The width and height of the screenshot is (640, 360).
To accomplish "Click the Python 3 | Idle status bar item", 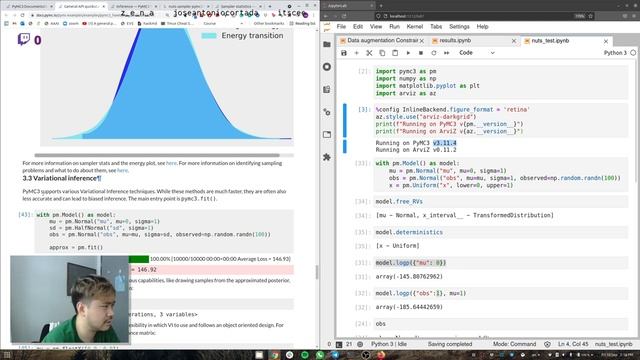I will point(389,344).
